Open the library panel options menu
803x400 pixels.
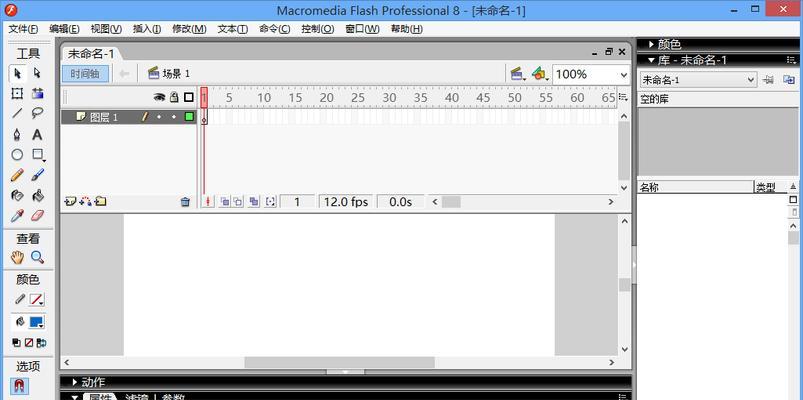(791, 60)
